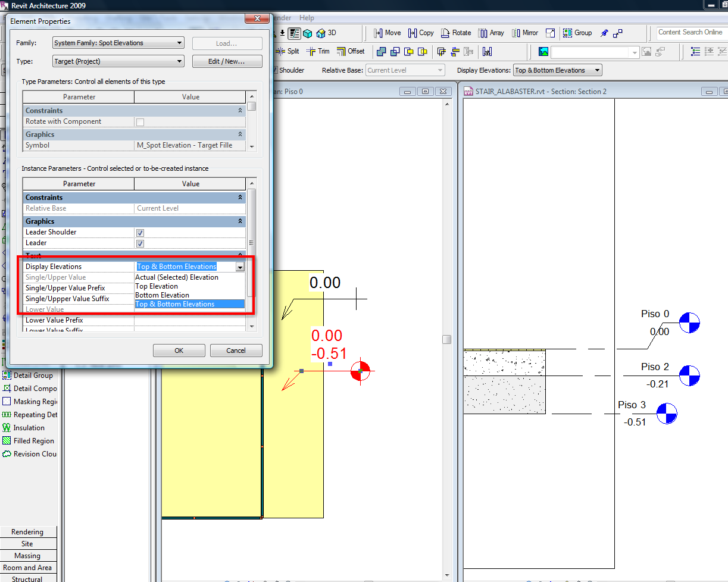Image resolution: width=728 pixels, height=582 pixels.
Task: Toggle the Rotate with Component checkbox
Action: pyautogui.click(x=140, y=122)
